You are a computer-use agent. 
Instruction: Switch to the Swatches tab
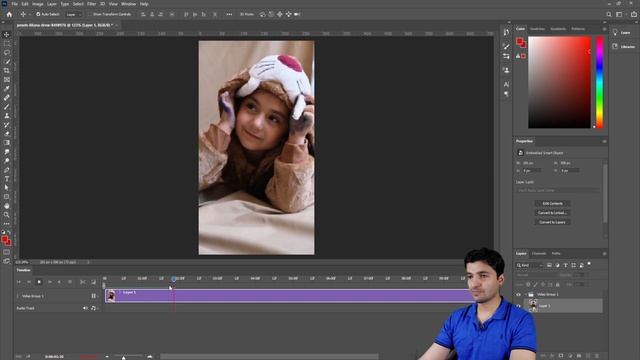click(x=538, y=29)
